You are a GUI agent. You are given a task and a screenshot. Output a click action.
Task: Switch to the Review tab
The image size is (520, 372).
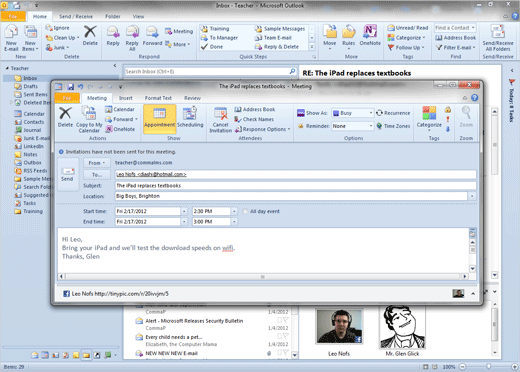pyautogui.click(x=192, y=98)
